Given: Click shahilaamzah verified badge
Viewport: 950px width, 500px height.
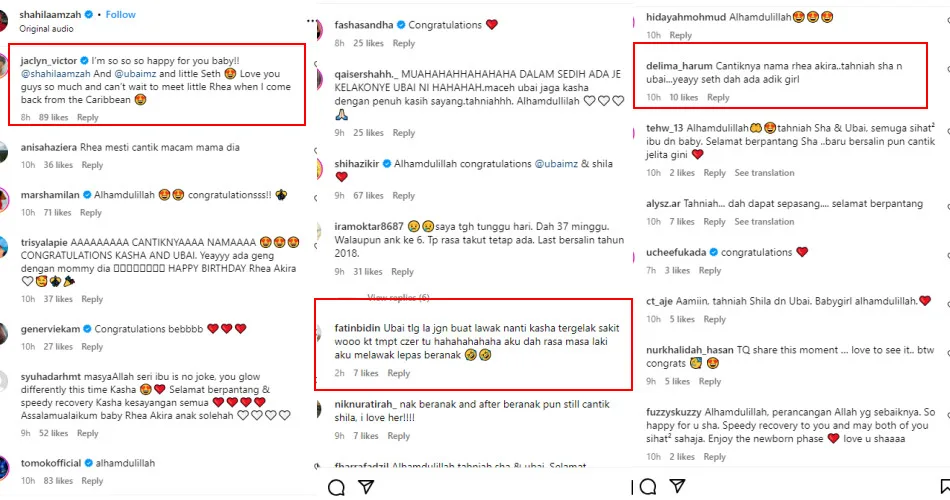Looking at the screenshot, I should pyautogui.click(x=90, y=15).
